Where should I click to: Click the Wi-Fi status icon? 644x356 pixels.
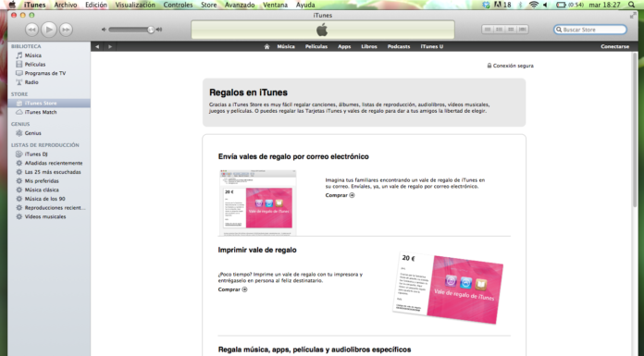coord(534,5)
